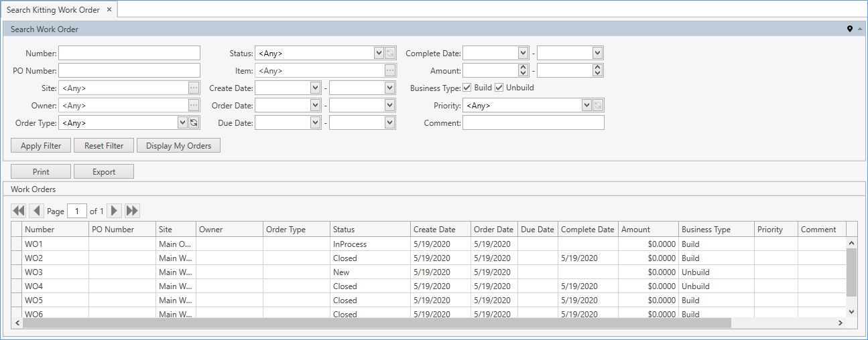This screenshot has width=868, height=340.
Task: Open the Item lookup ellipsis button
Action: pyautogui.click(x=390, y=70)
